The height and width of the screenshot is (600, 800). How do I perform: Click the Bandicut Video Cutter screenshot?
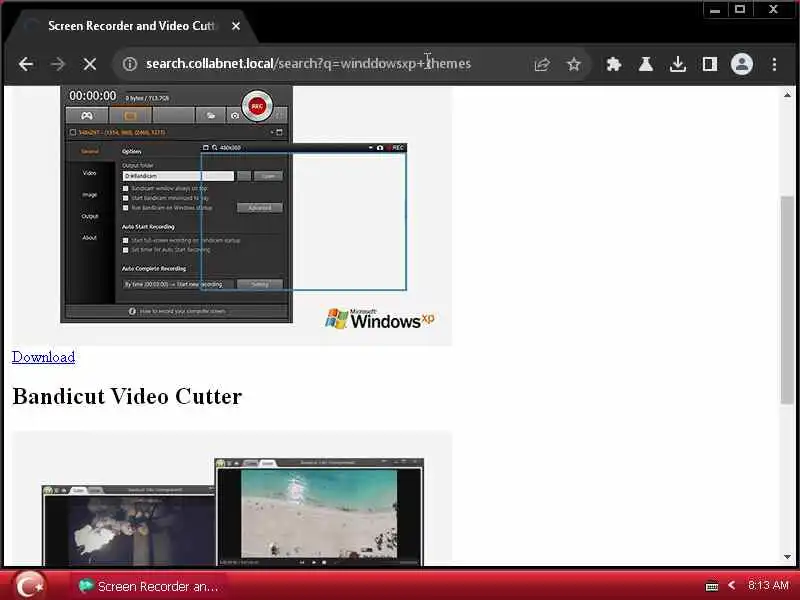click(x=232, y=499)
